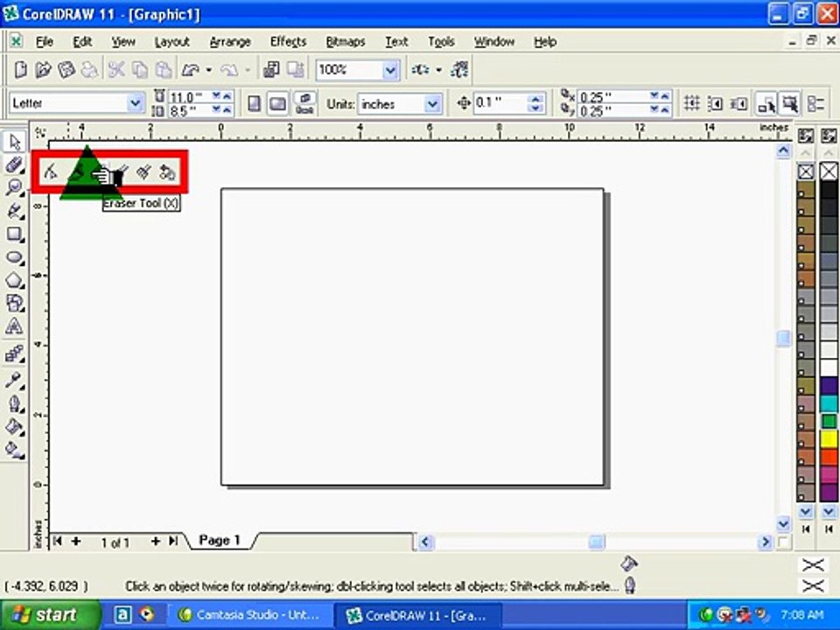Pick the yellow color swatch
This screenshot has width=840, height=630.
[829, 439]
